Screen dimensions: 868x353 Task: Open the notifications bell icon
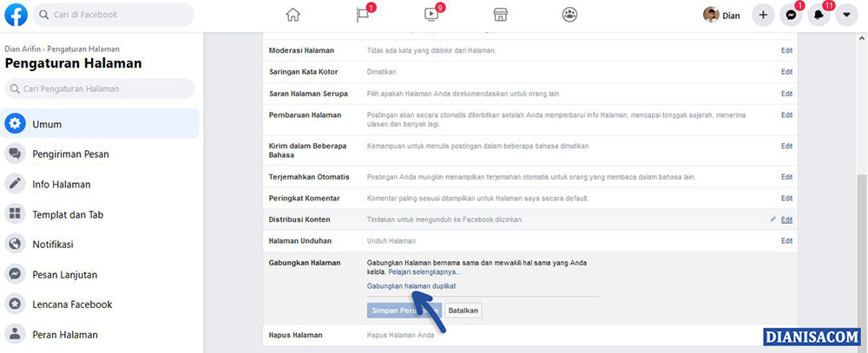pyautogui.click(x=819, y=16)
